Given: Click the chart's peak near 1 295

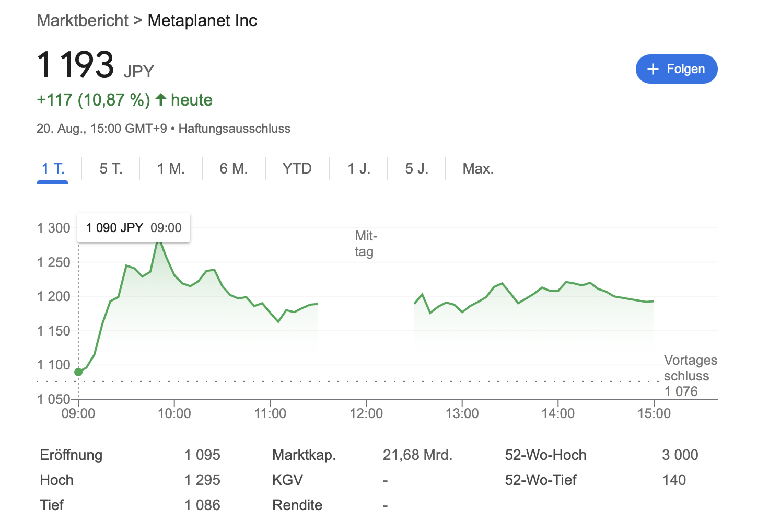Looking at the screenshot, I should pyautogui.click(x=159, y=241).
